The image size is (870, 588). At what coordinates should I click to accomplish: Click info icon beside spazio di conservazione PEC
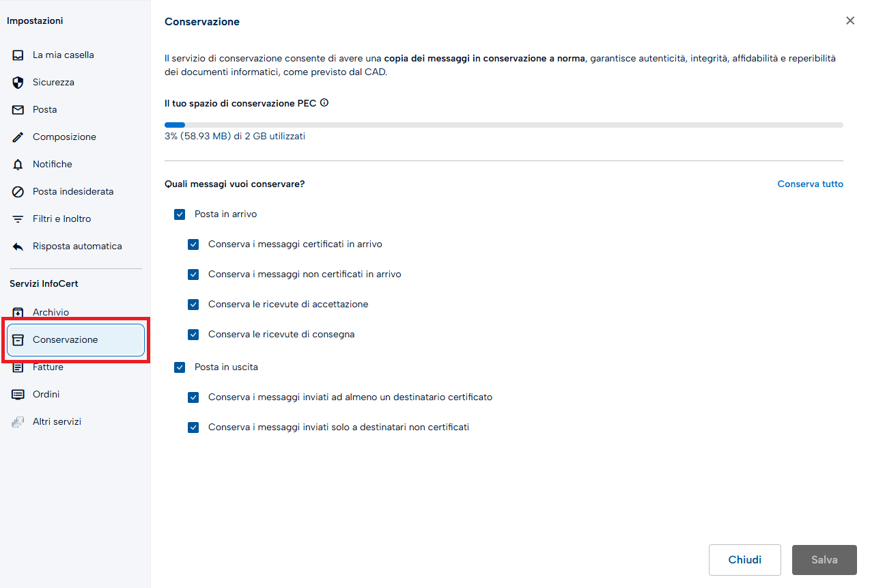pos(324,103)
